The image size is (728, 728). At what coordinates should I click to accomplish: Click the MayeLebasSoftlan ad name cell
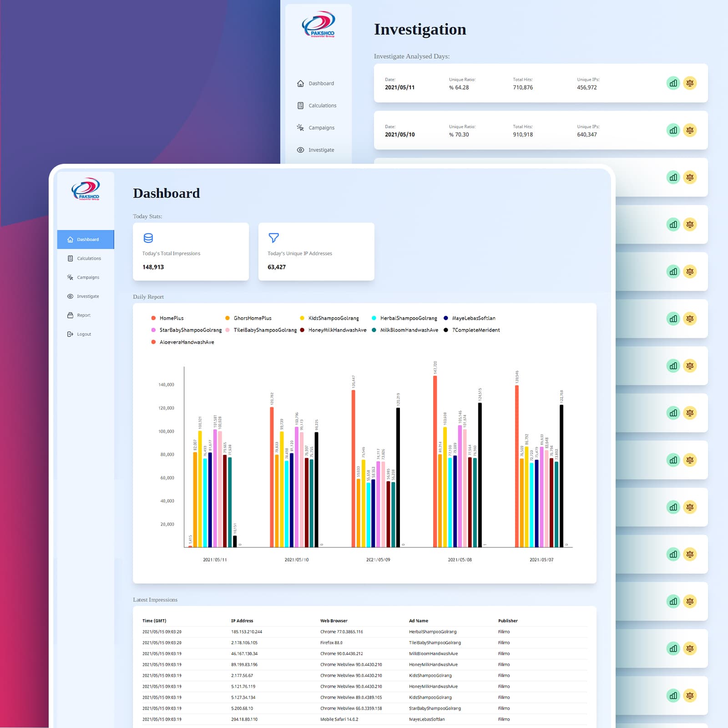tap(427, 719)
